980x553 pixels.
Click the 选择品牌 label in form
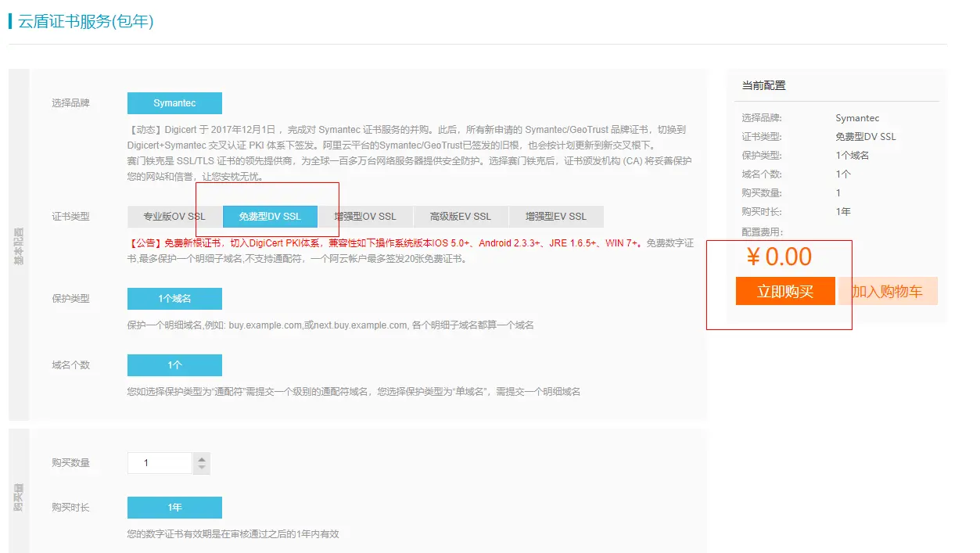click(x=70, y=103)
